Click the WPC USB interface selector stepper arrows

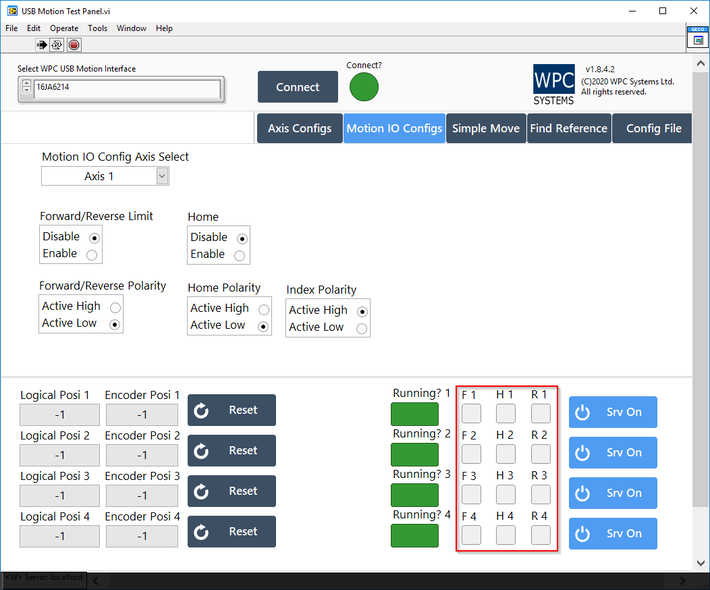tap(26, 88)
